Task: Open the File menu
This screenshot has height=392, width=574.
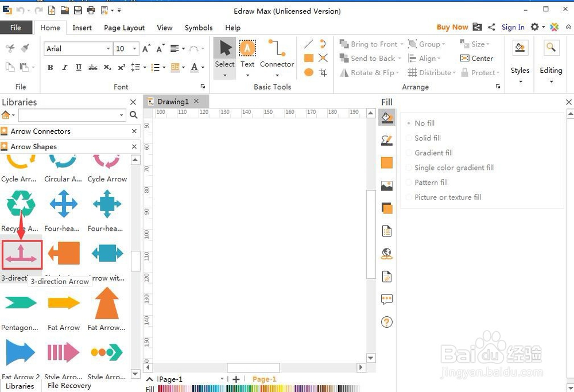Action: 15,28
